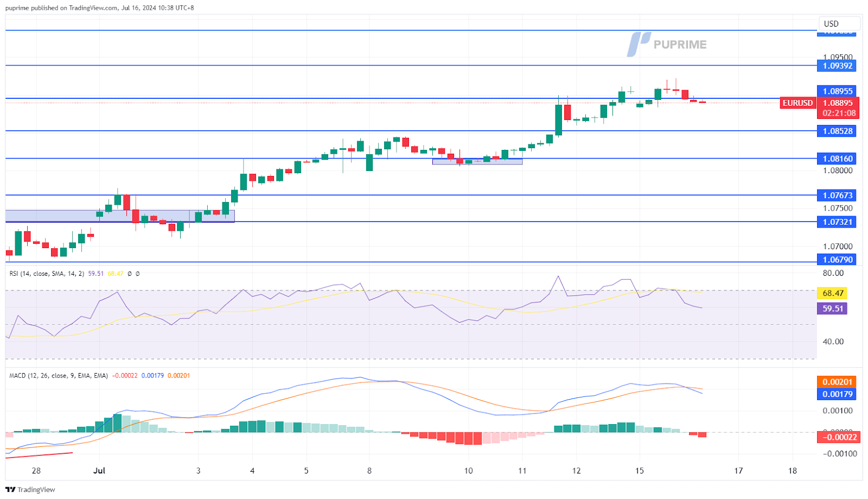Viewport: 868px width, 499px height.
Task: Select the shaded support rectangle near July 10
Action: point(477,161)
